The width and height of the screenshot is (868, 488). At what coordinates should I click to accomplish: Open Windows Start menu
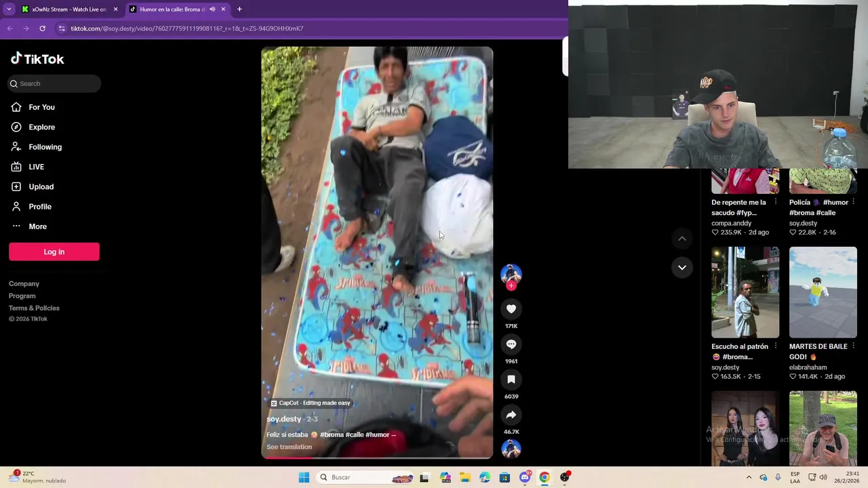coord(304,478)
